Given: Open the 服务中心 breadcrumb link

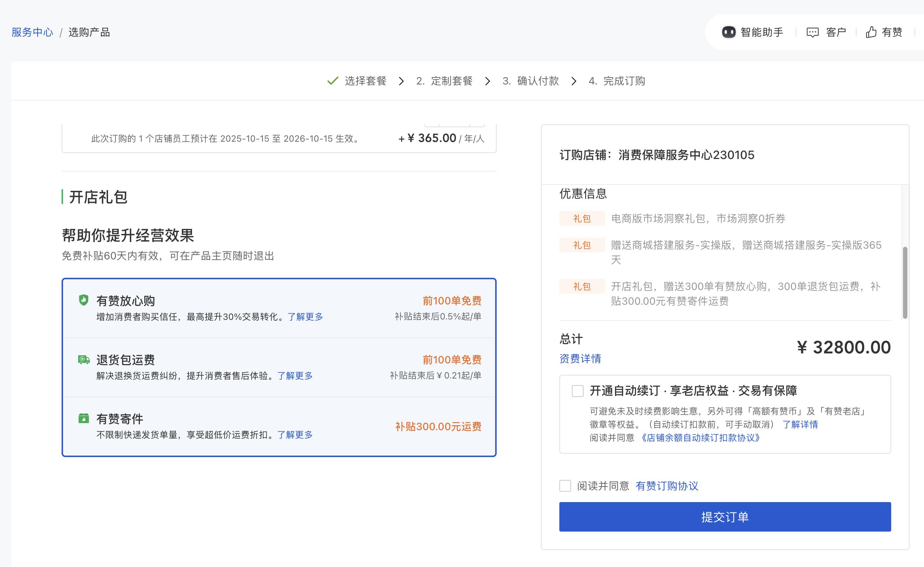Looking at the screenshot, I should 32,32.
